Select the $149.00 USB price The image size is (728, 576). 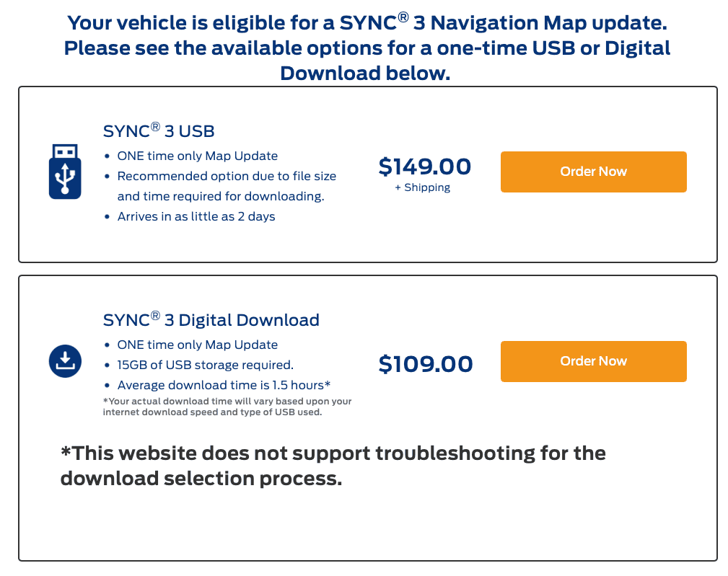(424, 166)
